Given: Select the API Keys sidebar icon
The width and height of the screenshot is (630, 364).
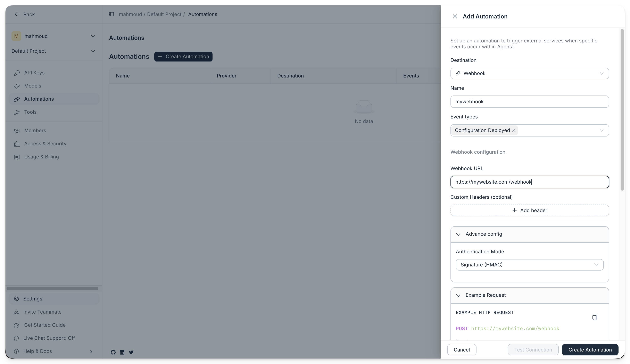Looking at the screenshot, I should click(x=17, y=73).
